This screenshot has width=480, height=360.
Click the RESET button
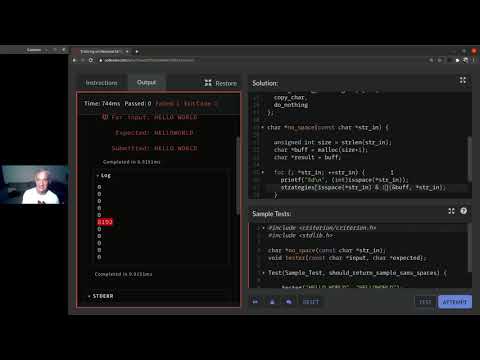(x=311, y=302)
